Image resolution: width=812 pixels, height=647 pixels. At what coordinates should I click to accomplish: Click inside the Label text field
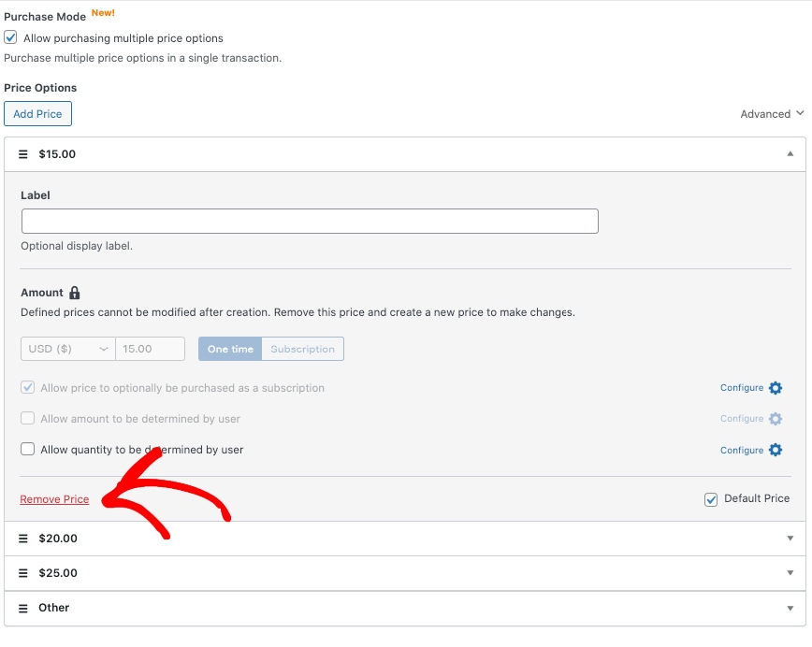click(x=309, y=221)
